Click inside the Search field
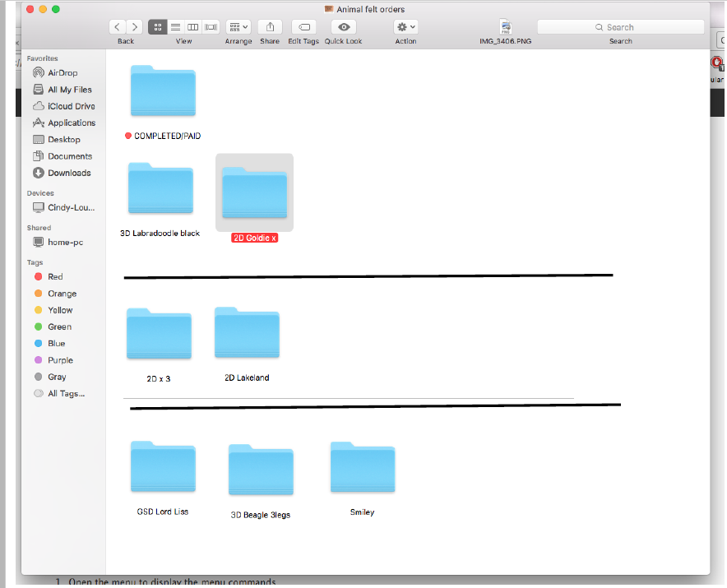The image size is (727, 588). [x=620, y=27]
